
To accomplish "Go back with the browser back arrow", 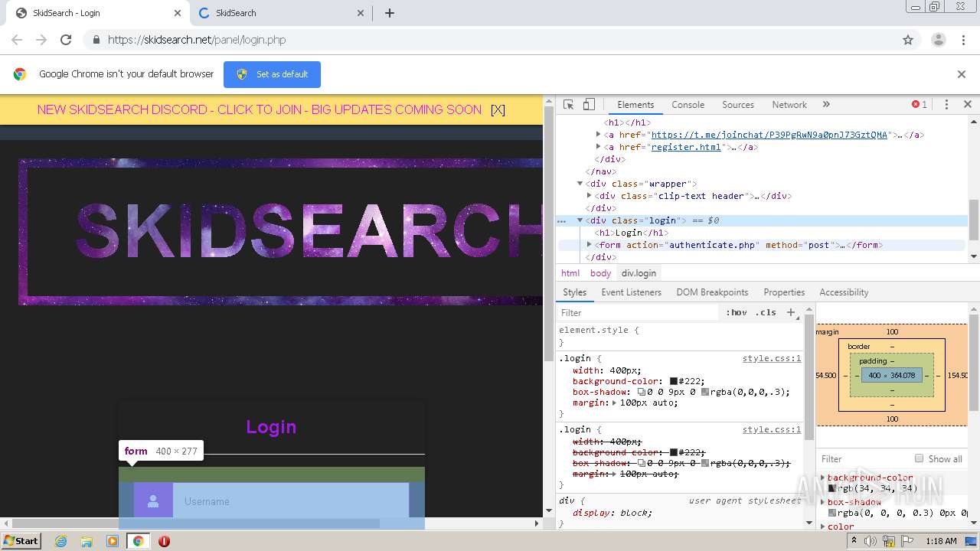I will (17, 40).
